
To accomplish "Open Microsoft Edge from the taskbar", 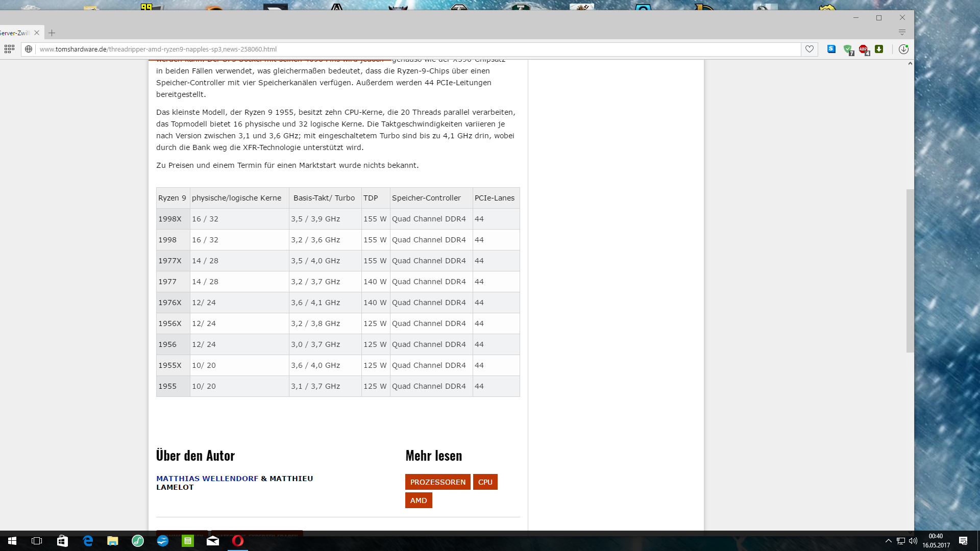I will 88,541.
